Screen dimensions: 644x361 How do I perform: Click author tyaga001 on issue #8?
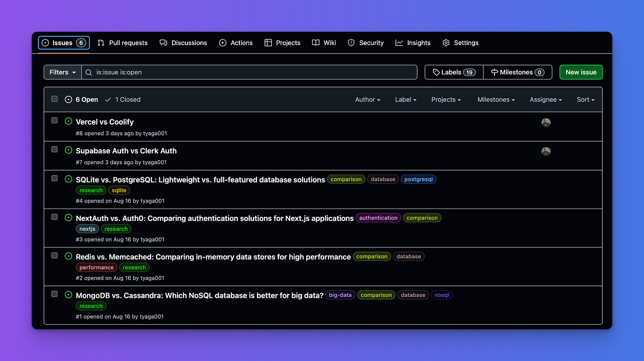point(155,133)
